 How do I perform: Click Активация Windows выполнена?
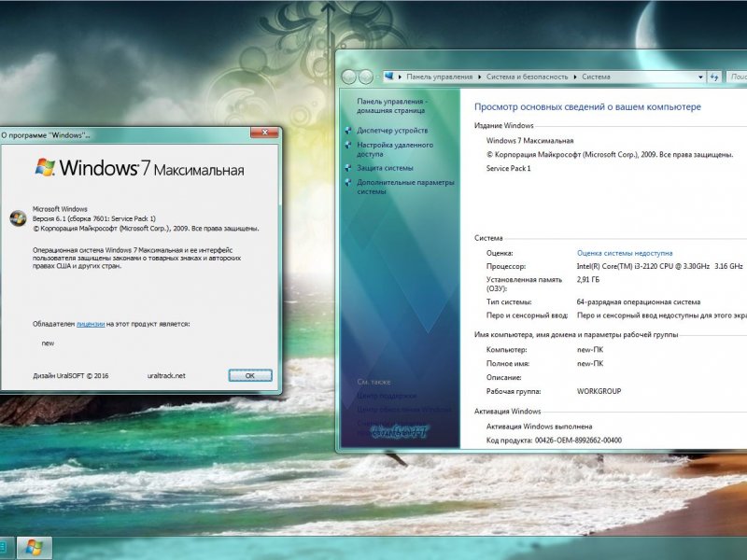[540, 427]
